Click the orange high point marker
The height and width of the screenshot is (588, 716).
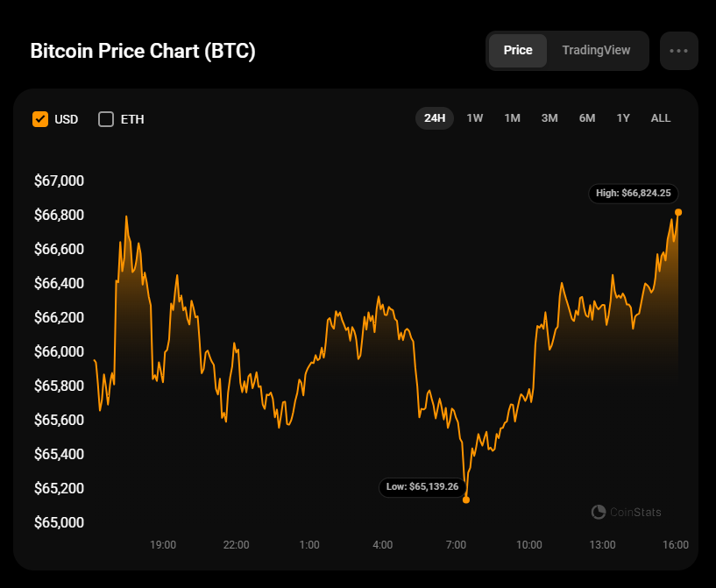tap(678, 212)
